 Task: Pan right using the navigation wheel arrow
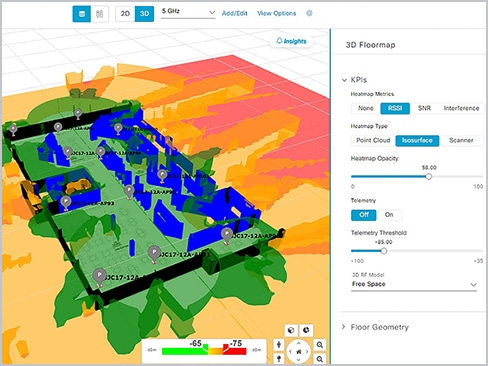pyautogui.click(x=307, y=351)
